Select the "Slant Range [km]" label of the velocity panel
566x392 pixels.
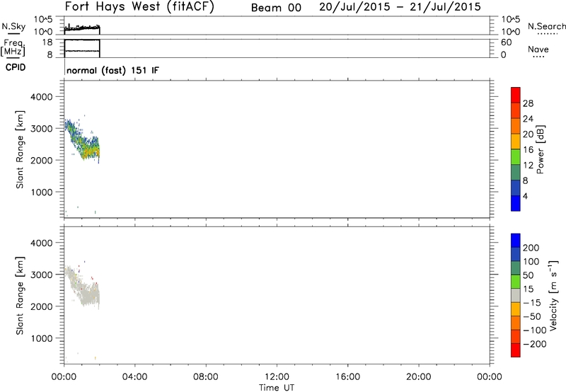(x=20, y=296)
